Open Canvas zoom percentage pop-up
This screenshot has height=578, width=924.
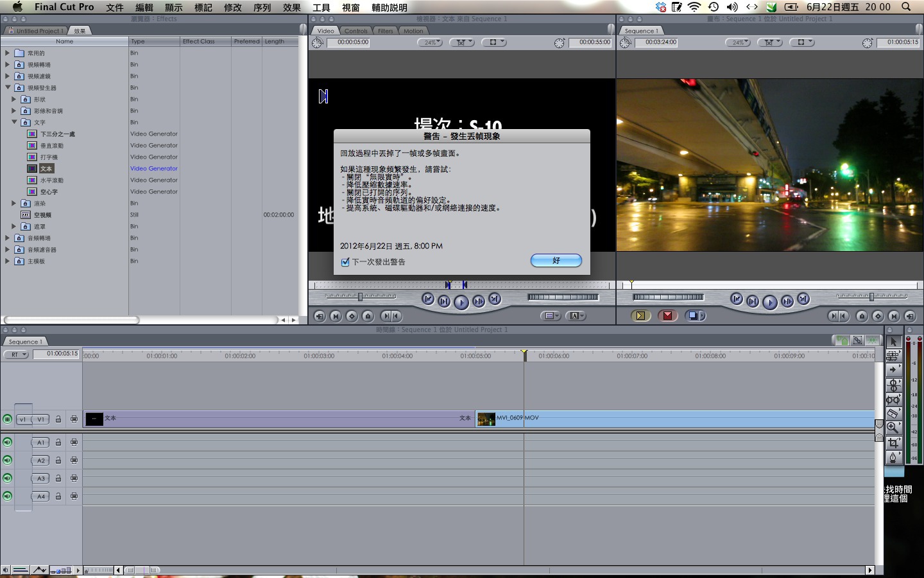[x=737, y=42]
